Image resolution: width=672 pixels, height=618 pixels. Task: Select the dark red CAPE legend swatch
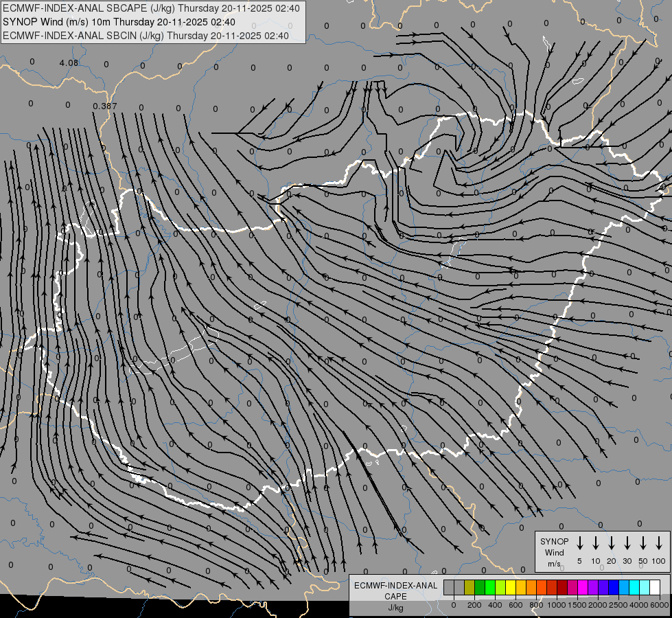[x=562, y=587]
